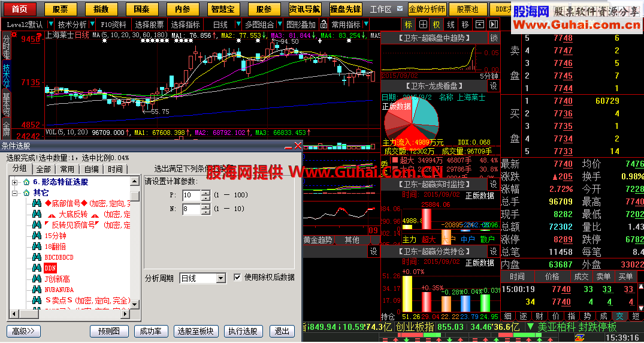This screenshot has height=343, width=644.
Task: Open the 分析周期 日线 dropdown
Action: (222, 278)
